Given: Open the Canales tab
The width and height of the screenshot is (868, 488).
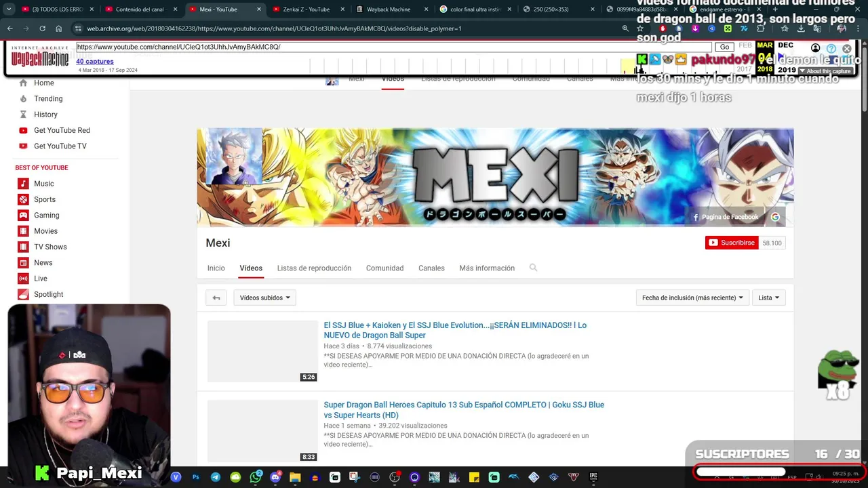Looking at the screenshot, I should pos(431,268).
